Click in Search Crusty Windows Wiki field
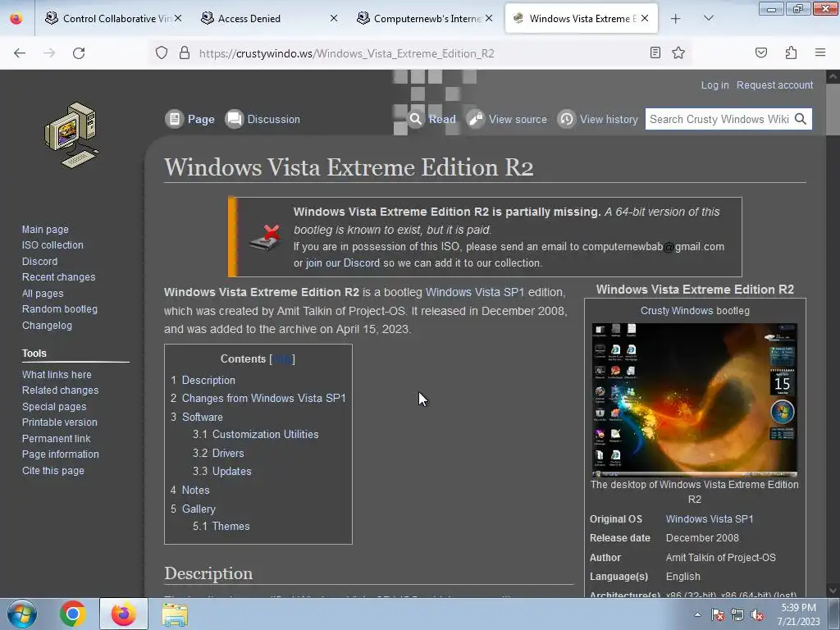The height and width of the screenshot is (630, 840). coord(719,119)
